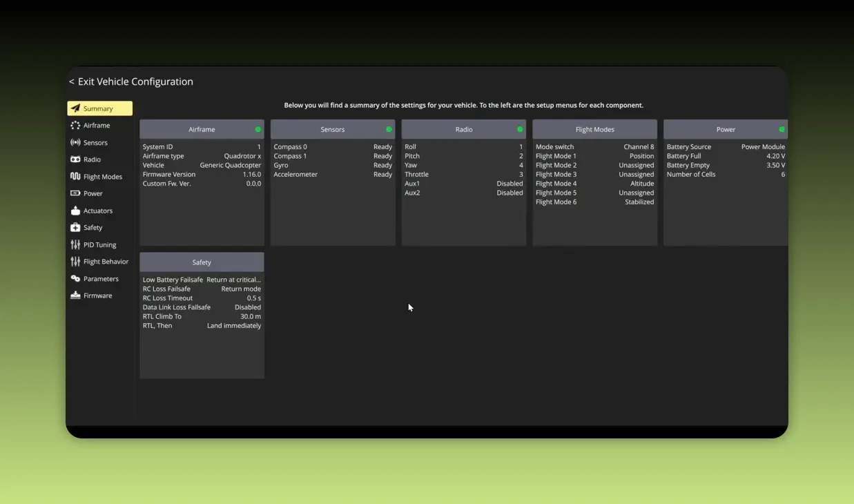
Task: Click the green status dot on Power panel
Action: click(781, 129)
